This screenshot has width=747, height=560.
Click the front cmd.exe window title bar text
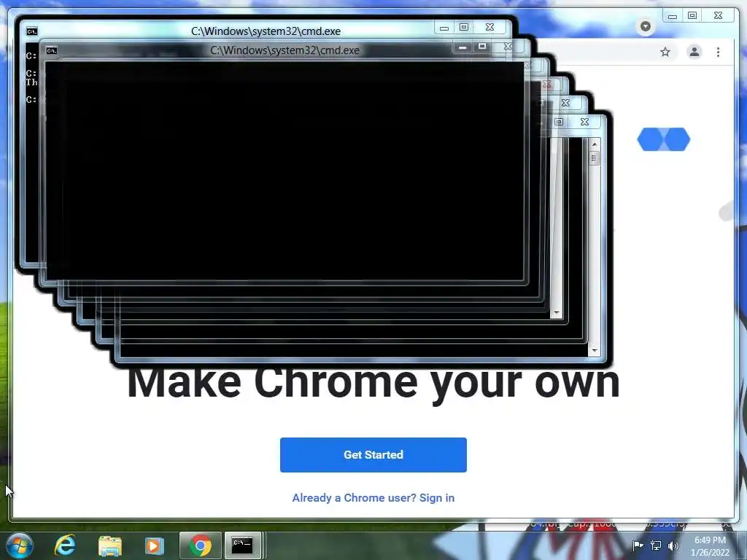[285, 50]
